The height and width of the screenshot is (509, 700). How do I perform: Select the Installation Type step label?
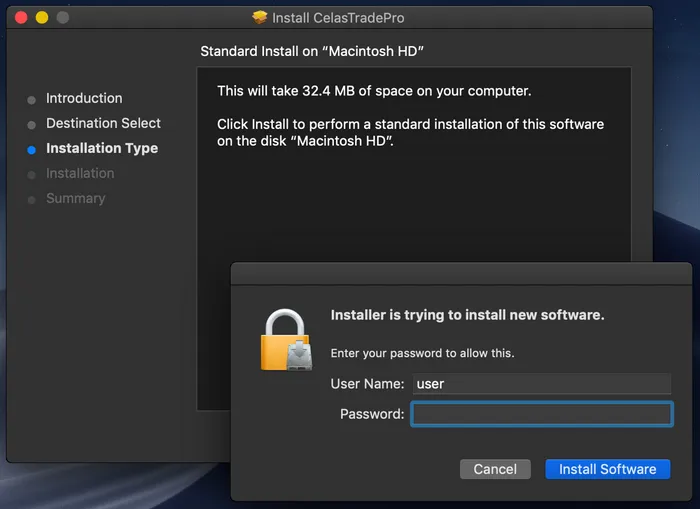point(102,148)
